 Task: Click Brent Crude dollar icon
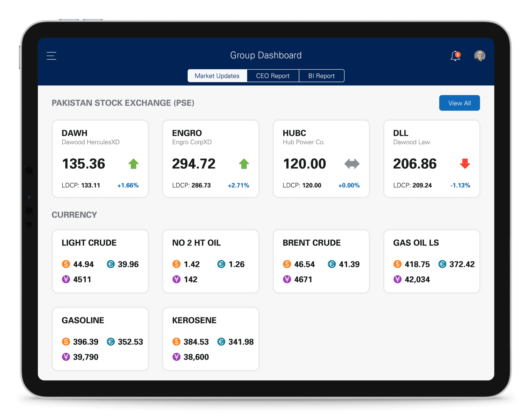[287, 264]
